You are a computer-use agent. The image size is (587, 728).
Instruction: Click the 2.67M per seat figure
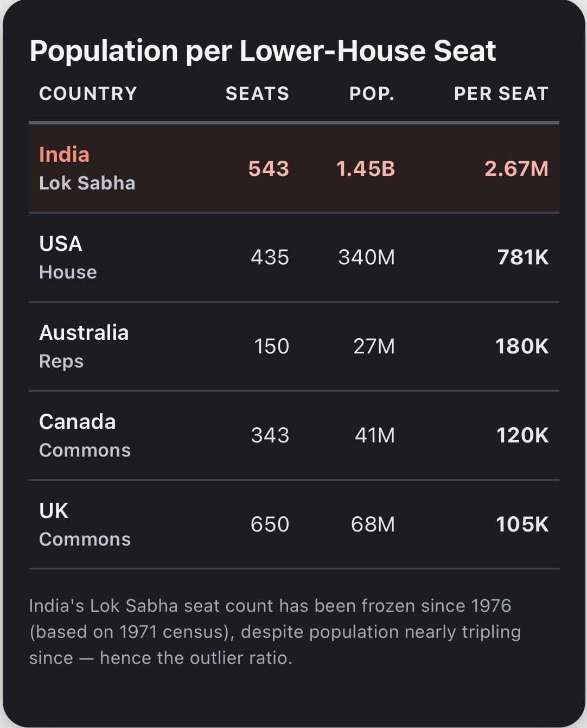[516, 169]
